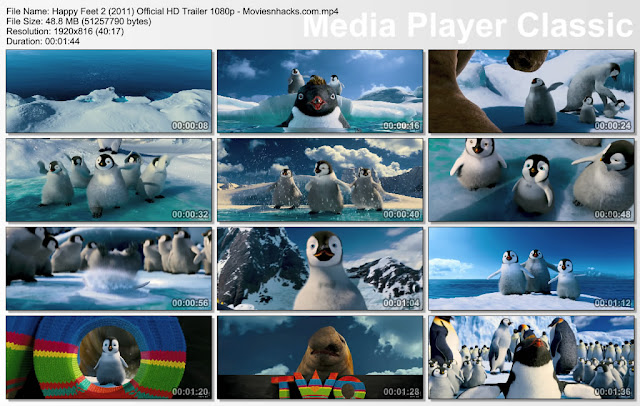
Task: Open the frame at 00:00:40
Action: (x=320, y=180)
